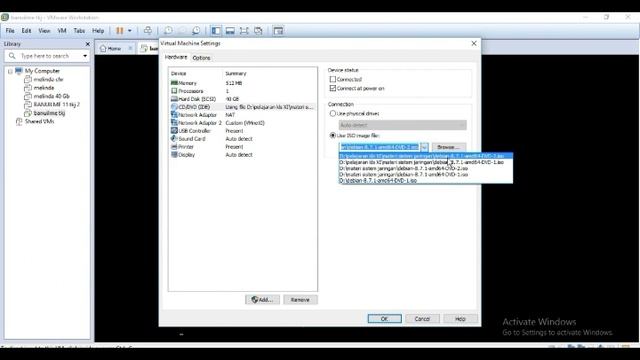Select the Use physical drive radio button
This screenshot has width=640, height=360.
tap(333, 113)
